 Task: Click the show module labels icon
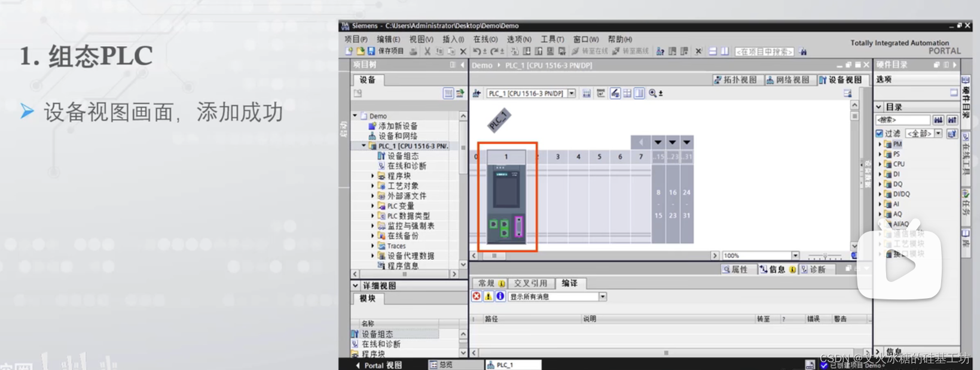[601, 93]
